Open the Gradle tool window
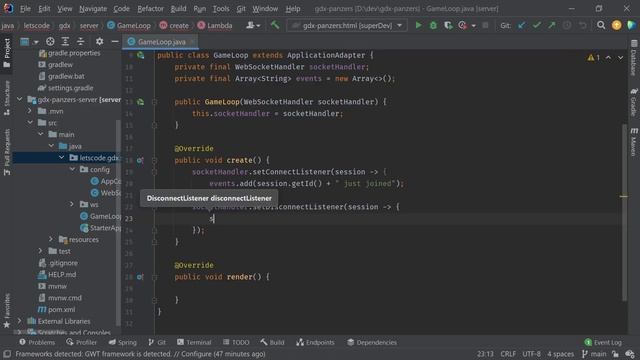The width and height of the screenshot is (640, 360). pyautogui.click(x=633, y=102)
